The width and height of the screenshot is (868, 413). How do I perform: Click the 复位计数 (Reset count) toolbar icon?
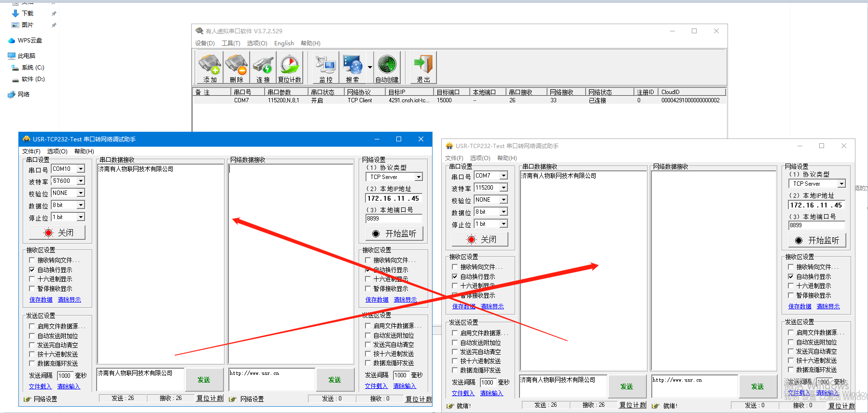pyautogui.click(x=290, y=68)
